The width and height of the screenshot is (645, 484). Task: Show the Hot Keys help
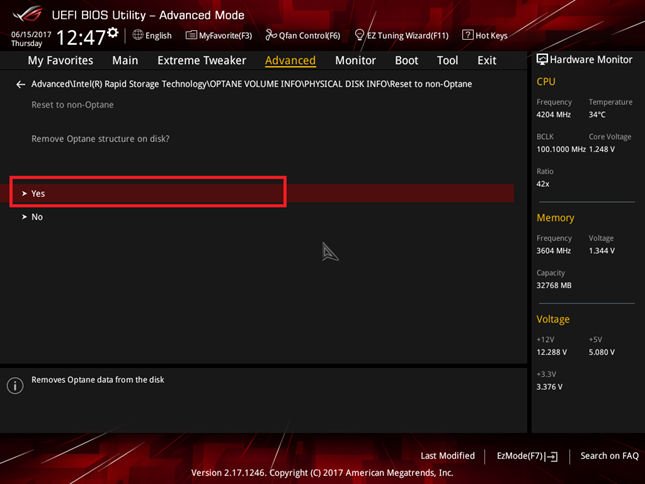[485, 35]
